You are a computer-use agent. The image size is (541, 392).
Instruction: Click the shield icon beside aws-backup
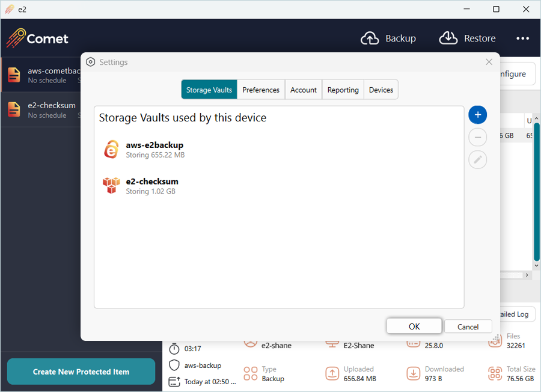pyautogui.click(x=174, y=365)
